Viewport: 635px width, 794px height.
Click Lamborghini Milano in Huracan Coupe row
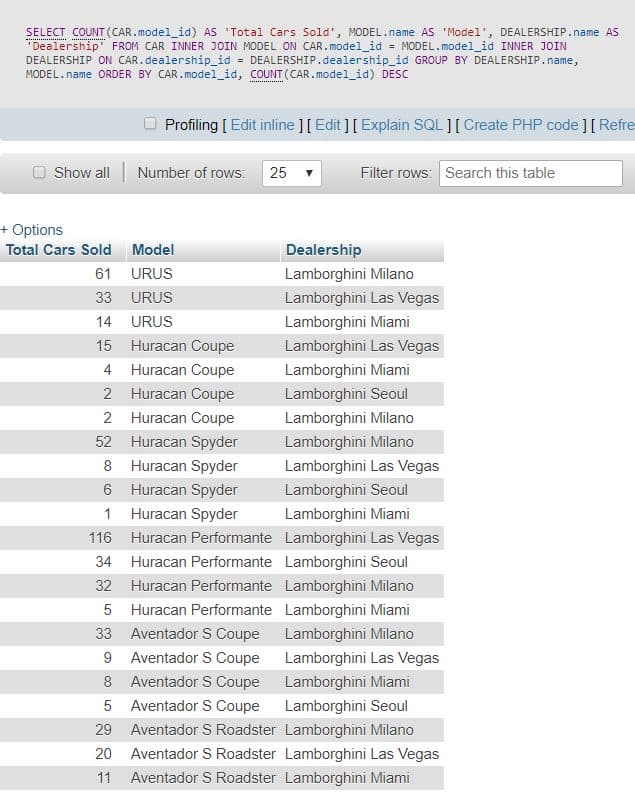click(x=349, y=418)
